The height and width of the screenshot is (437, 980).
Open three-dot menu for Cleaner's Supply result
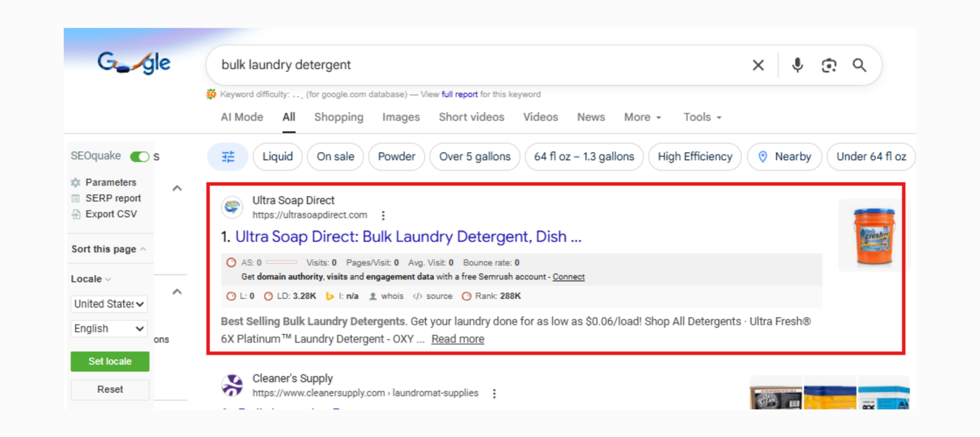click(494, 393)
